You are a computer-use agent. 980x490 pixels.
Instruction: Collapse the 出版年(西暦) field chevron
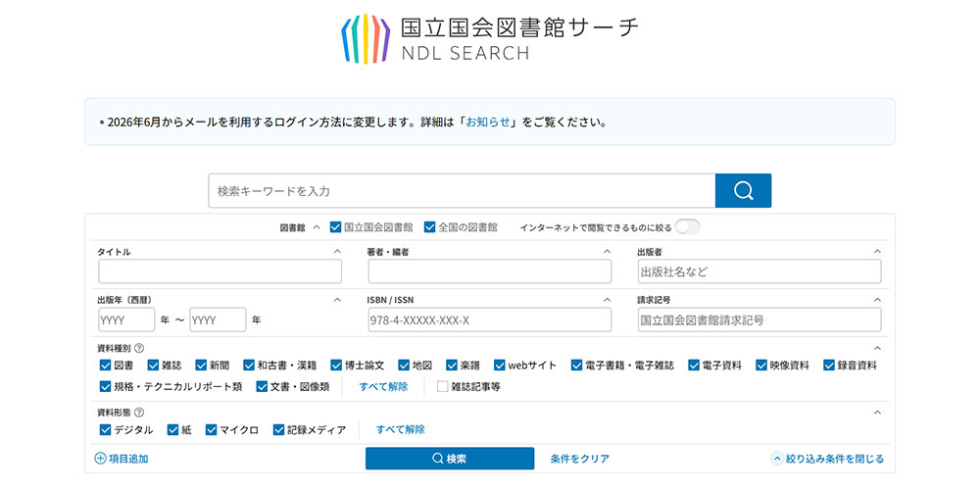point(337,299)
